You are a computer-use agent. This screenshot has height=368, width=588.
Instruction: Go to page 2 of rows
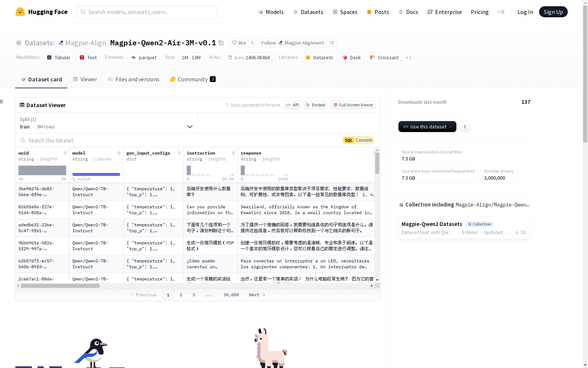coord(181,295)
